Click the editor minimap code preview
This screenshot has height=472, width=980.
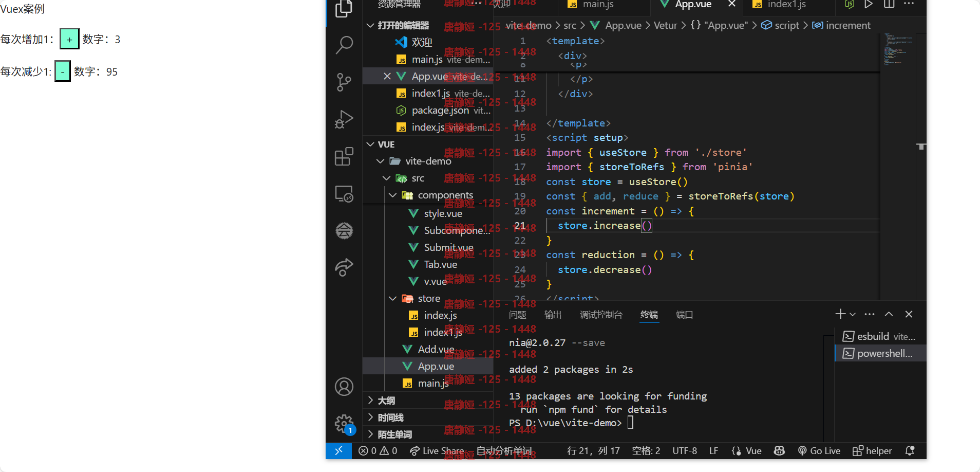pos(898,49)
